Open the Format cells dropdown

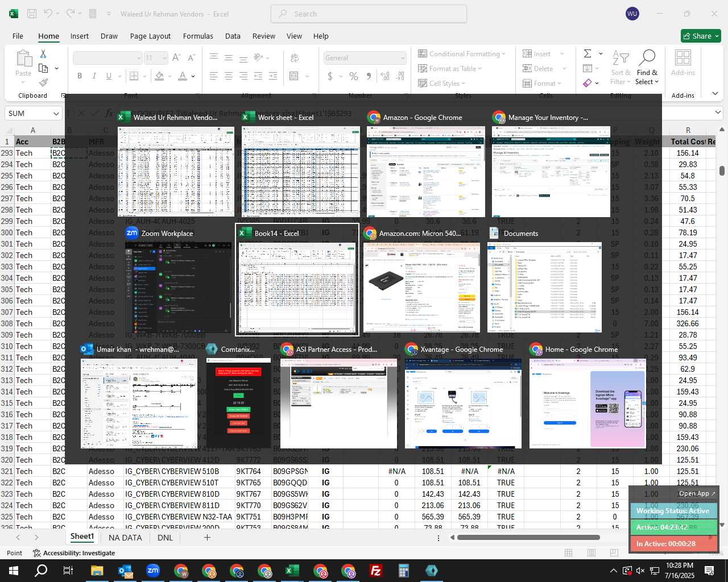(x=542, y=83)
